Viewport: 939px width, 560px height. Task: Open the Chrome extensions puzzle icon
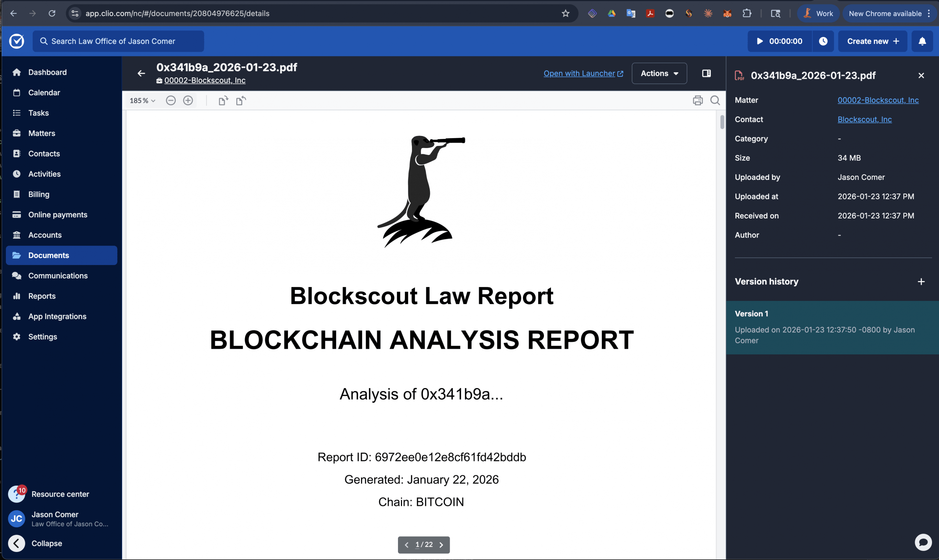pyautogui.click(x=746, y=14)
